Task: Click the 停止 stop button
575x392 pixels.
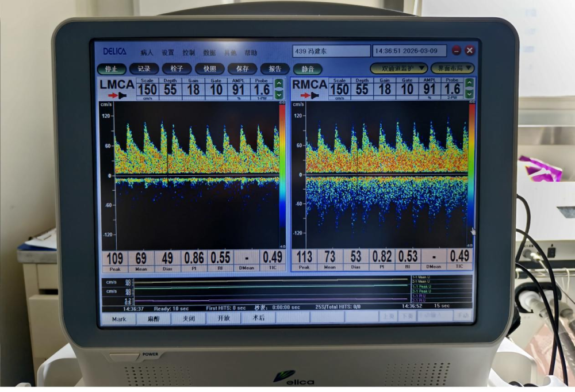Action: (x=112, y=68)
